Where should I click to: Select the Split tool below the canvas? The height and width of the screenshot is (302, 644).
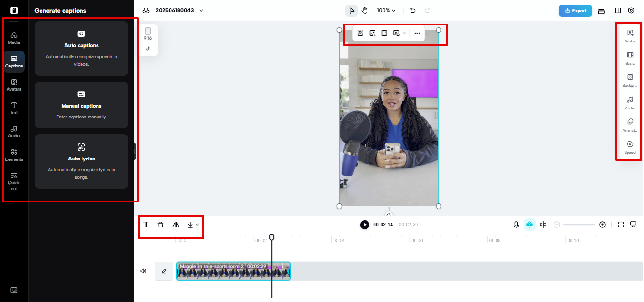[x=146, y=225]
